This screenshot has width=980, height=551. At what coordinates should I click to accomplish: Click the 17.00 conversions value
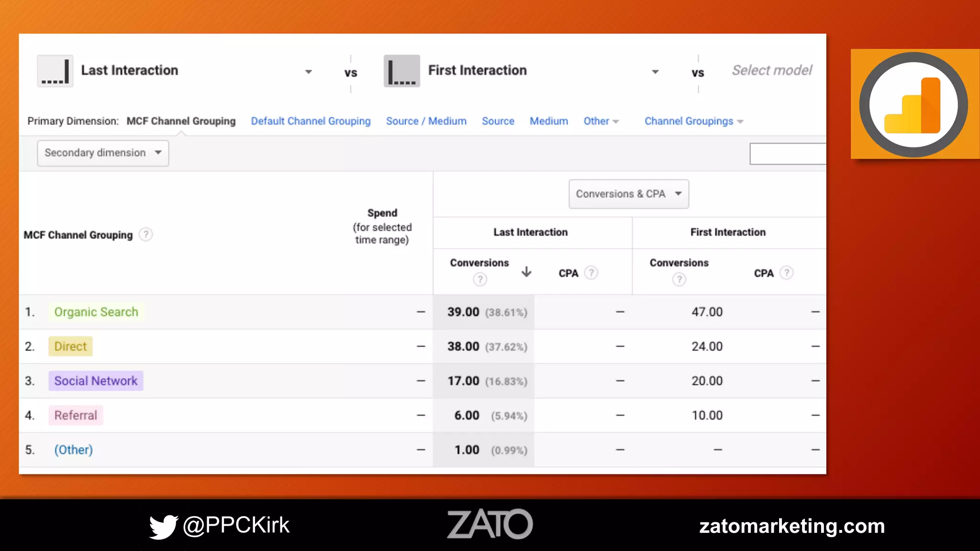463,381
